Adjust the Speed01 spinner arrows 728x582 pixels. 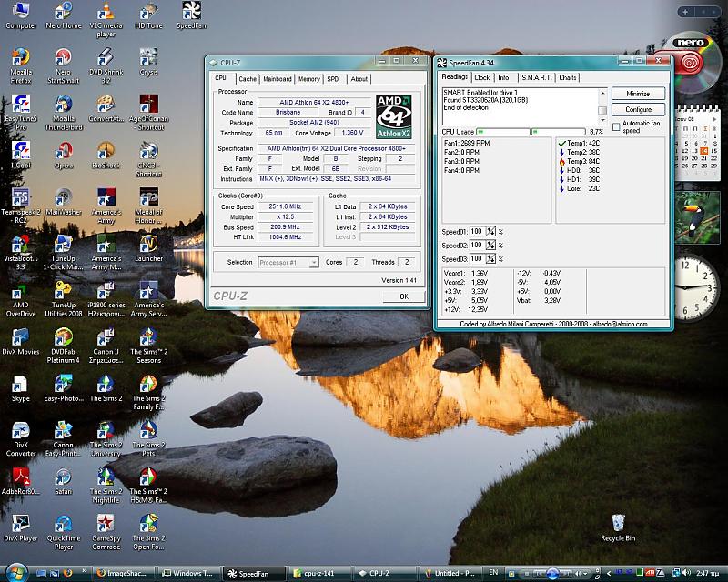(490, 231)
